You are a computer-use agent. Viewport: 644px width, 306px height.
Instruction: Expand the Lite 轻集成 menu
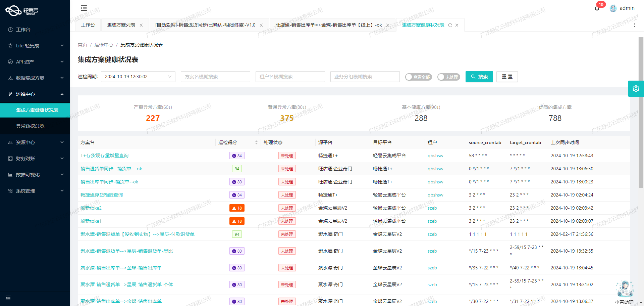pyautogui.click(x=62, y=46)
